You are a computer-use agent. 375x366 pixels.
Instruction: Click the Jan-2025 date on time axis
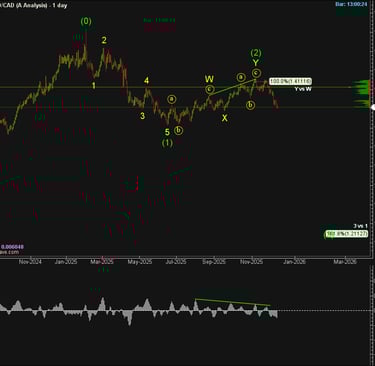[66, 262]
